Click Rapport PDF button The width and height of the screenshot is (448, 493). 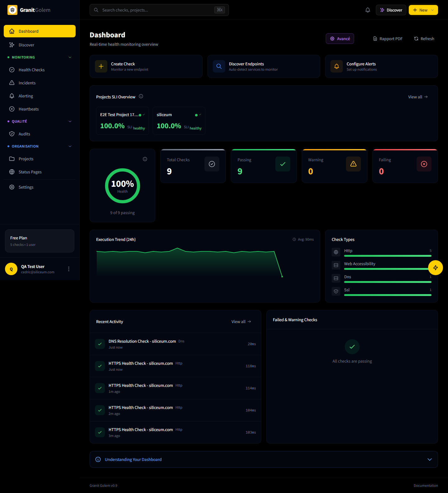388,39
